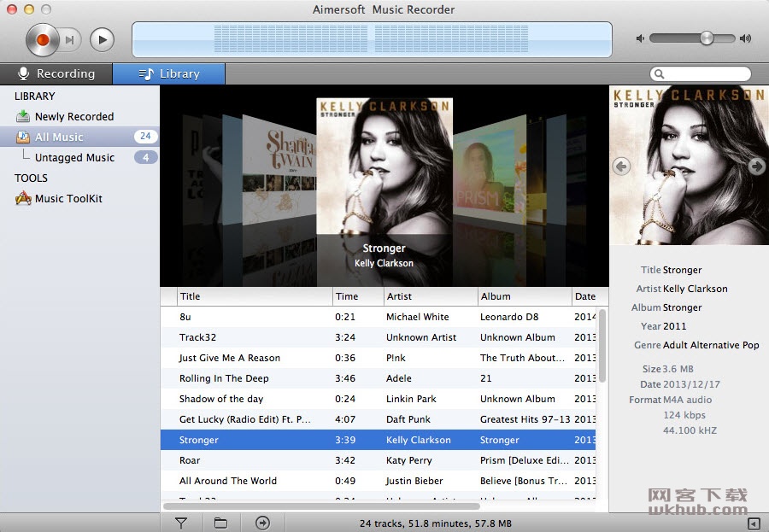
Task: Go to next album art with right arrow
Action: (x=757, y=167)
